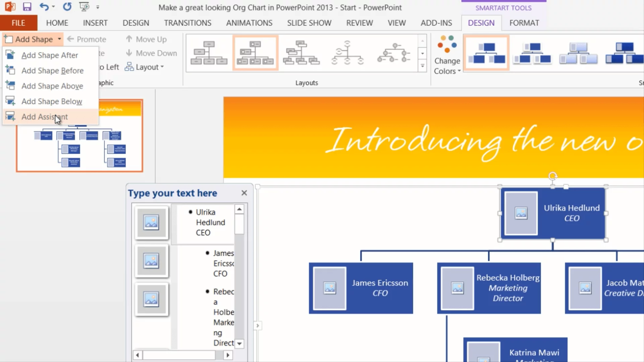This screenshot has height=362, width=644.
Task: Expand the Layout dropdown menu
Action: (x=144, y=67)
